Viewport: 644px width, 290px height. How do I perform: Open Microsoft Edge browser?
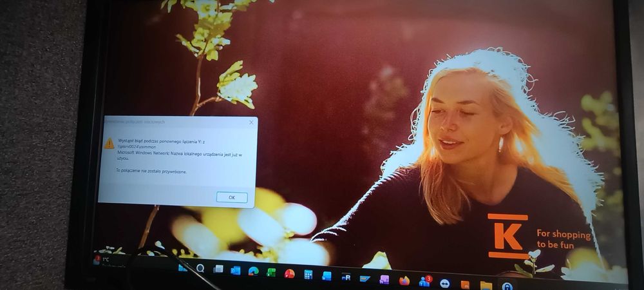click(253, 271)
